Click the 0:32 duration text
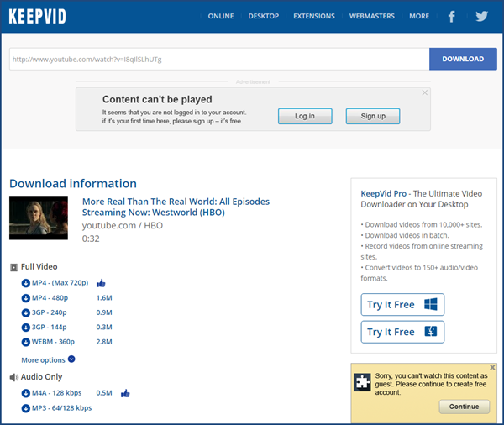 coord(91,239)
